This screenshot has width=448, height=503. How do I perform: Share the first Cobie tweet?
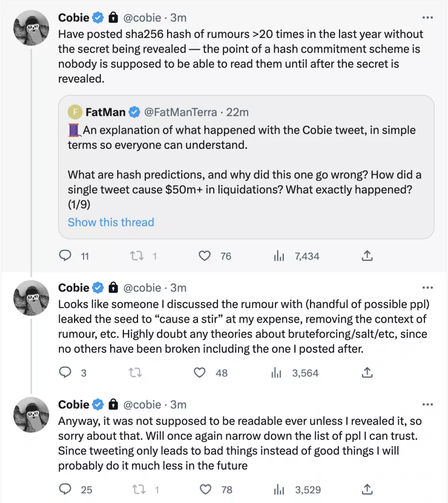[367, 256]
